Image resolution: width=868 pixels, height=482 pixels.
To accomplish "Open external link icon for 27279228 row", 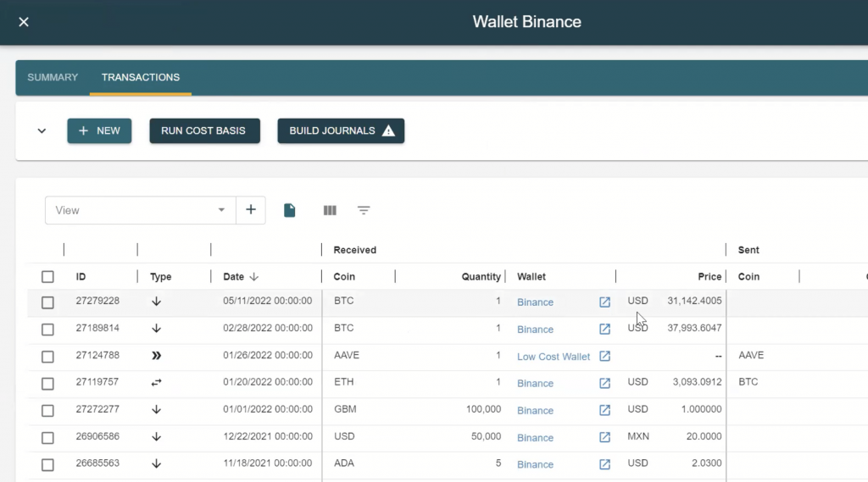I will click(604, 302).
